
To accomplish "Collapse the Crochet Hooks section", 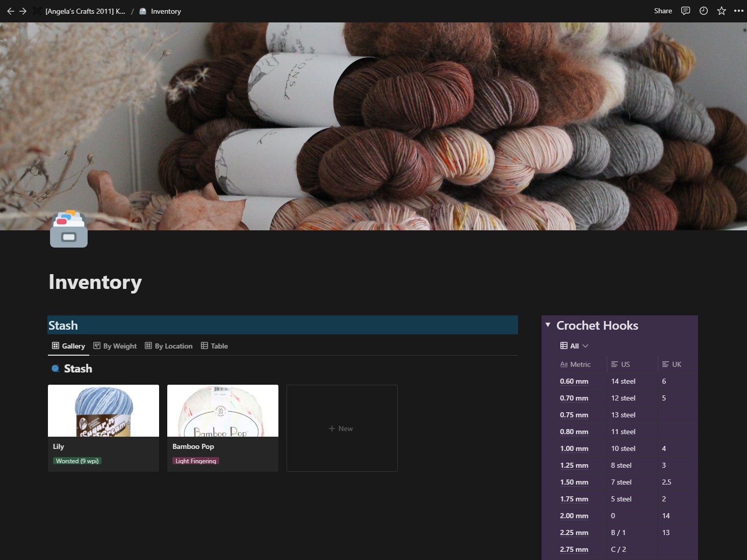I will 548,325.
